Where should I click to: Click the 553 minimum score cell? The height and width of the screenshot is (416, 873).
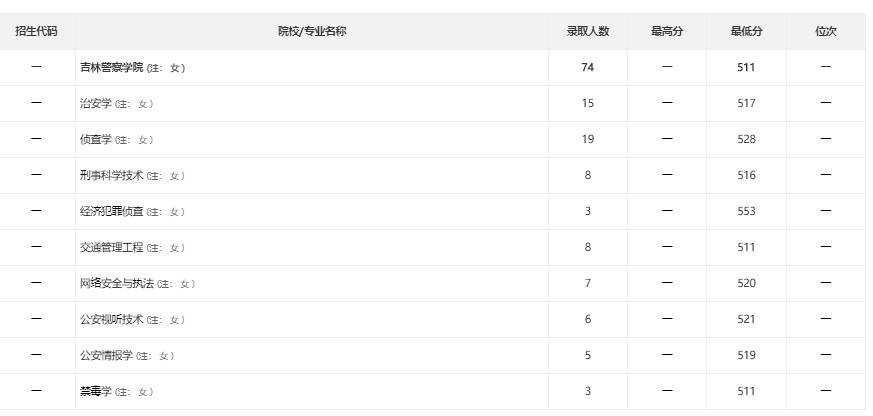pos(746,212)
